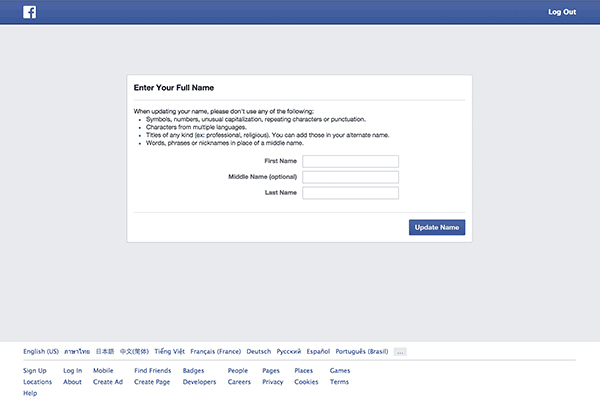This screenshot has width=600, height=400.
Task: Change language to Tiếng Việt
Action: pyautogui.click(x=169, y=352)
